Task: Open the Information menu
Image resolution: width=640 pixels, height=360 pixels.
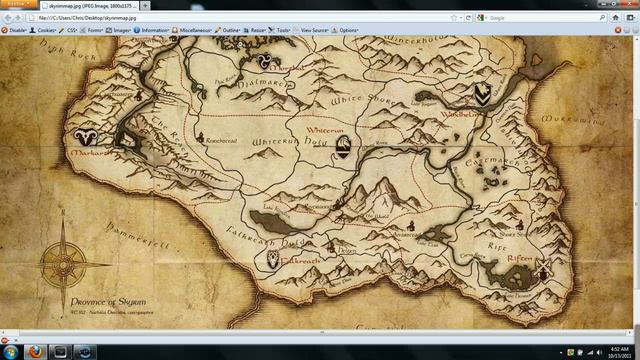Action: 151,30
